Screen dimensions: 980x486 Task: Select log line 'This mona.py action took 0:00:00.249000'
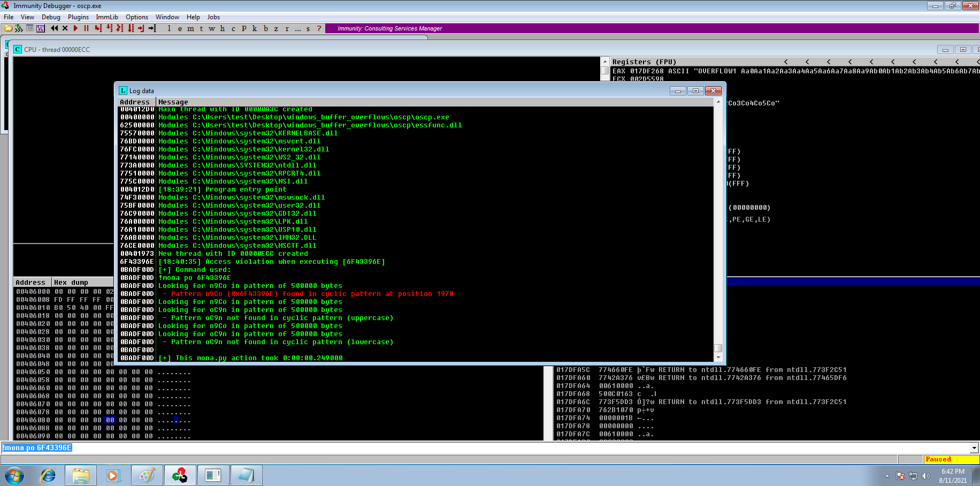point(416,358)
